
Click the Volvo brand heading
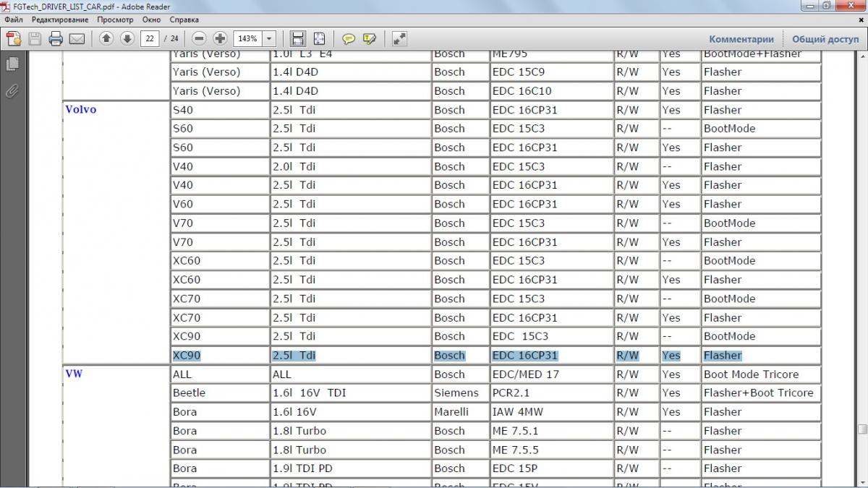pyautogui.click(x=80, y=110)
